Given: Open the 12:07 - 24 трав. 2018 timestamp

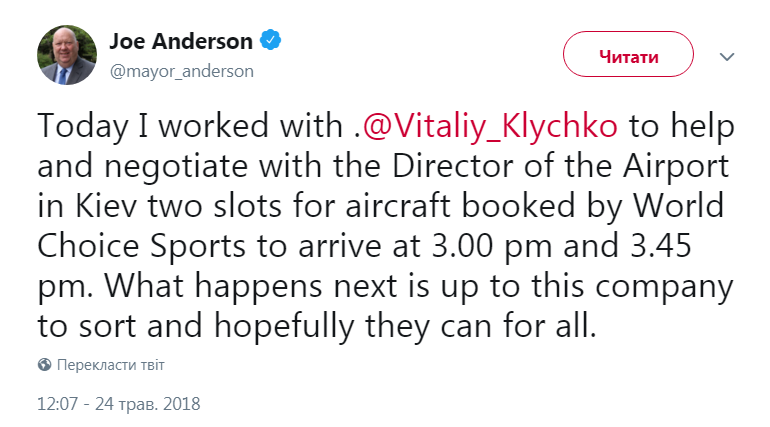Looking at the screenshot, I should 119,404.
